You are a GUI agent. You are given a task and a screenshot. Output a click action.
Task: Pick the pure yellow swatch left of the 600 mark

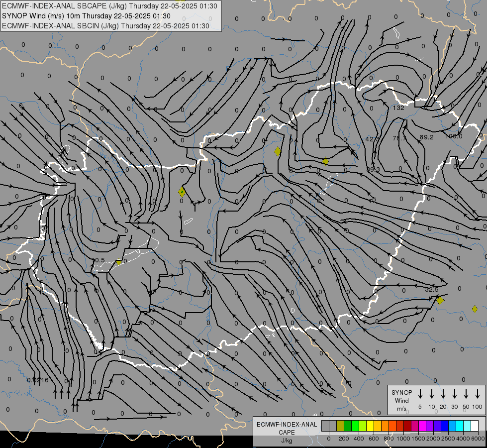point(370,426)
